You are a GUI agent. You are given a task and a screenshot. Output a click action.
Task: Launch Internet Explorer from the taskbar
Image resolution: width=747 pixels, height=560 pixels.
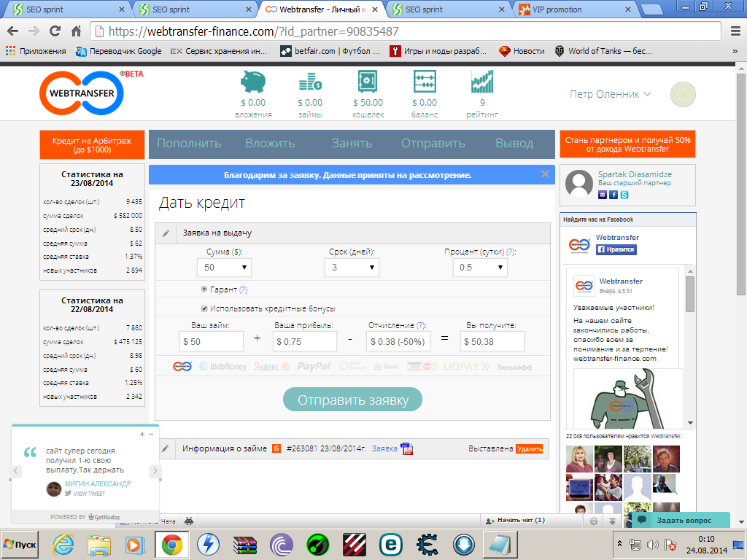click(x=63, y=544)
